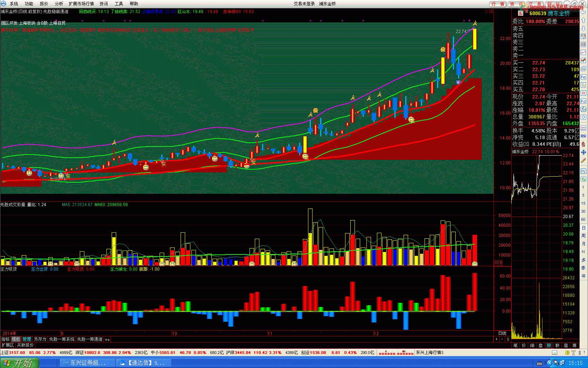Click the + zoom button beside 日线
The width and height of the screenshot is (588, 368).
pyautogui.click(x=497, y=339)
